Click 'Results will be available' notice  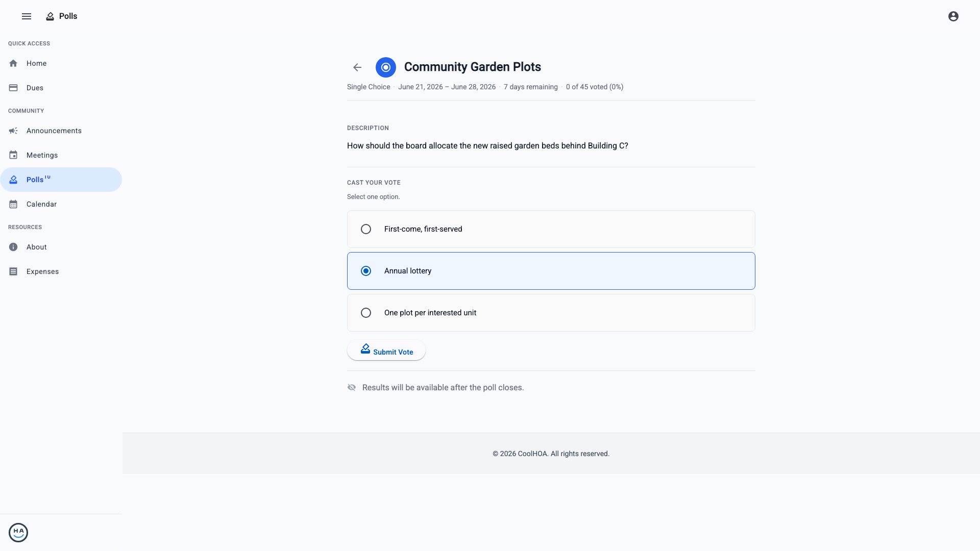[x=443, y=388]
